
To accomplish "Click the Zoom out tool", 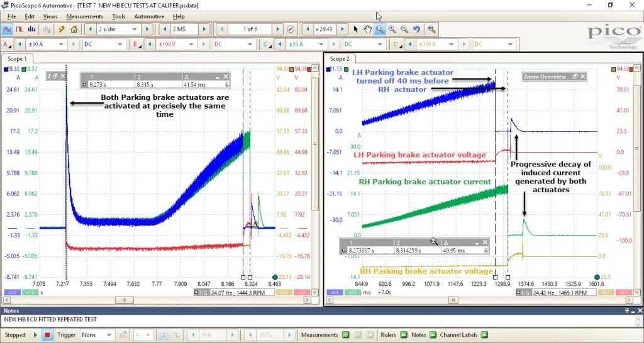I will (404, 29).
